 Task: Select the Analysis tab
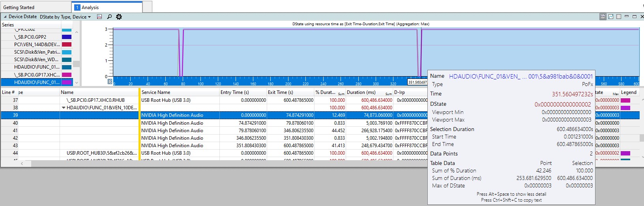(x=107, y=7)
